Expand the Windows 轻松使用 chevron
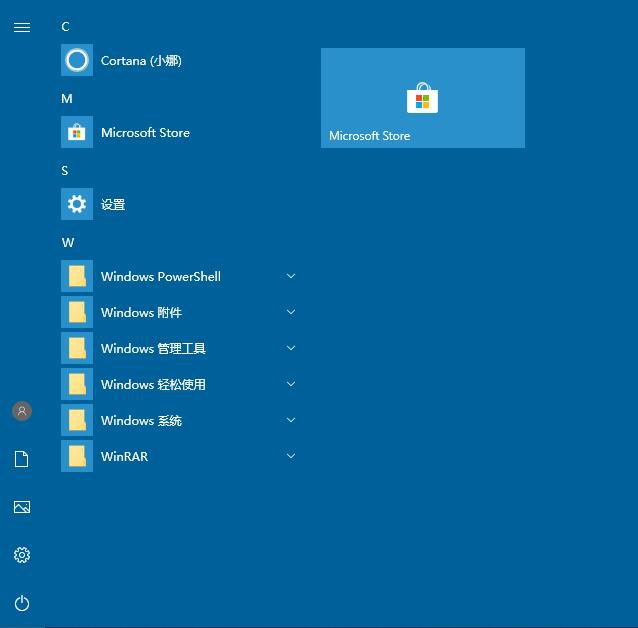 [x=291, y=384]
